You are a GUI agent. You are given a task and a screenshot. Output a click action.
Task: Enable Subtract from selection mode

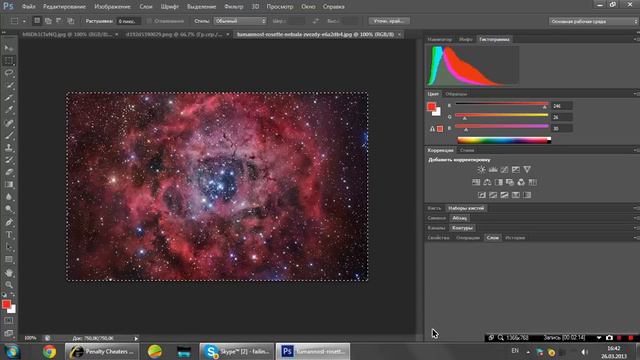tap(59, 21)
